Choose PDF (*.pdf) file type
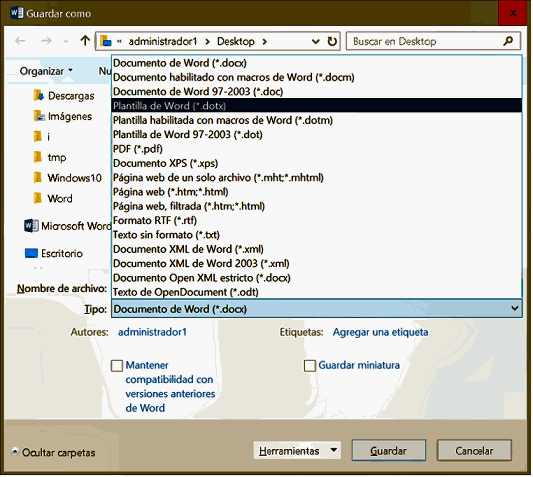The height and width of the screenshot is (477, 533). 316,149
